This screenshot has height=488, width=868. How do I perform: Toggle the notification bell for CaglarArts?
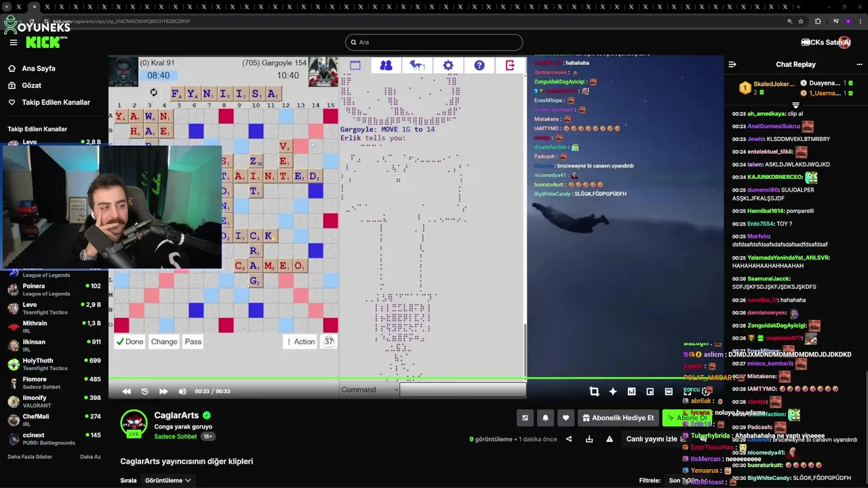(x=545, y=418)
